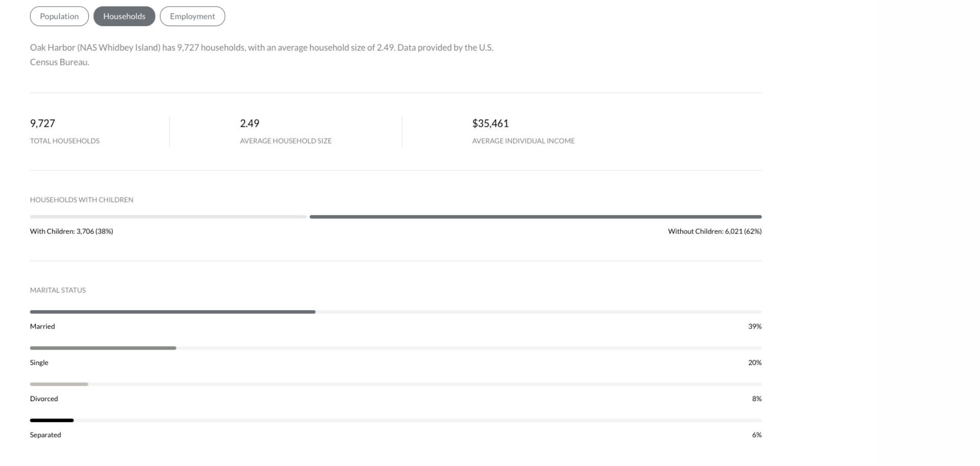Image resolution: width=980 pixels, height=466 pixels.
Task: Click the Without Children: 6,021 (62%) label
Action: [x=715, y=231]
